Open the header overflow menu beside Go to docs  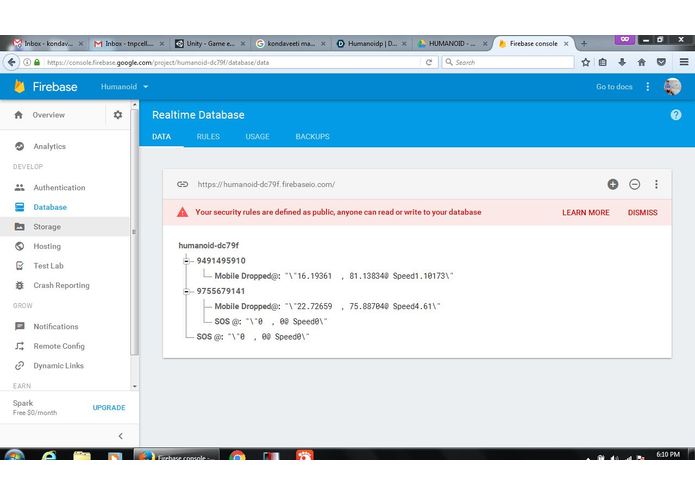(x=648, y=86)
